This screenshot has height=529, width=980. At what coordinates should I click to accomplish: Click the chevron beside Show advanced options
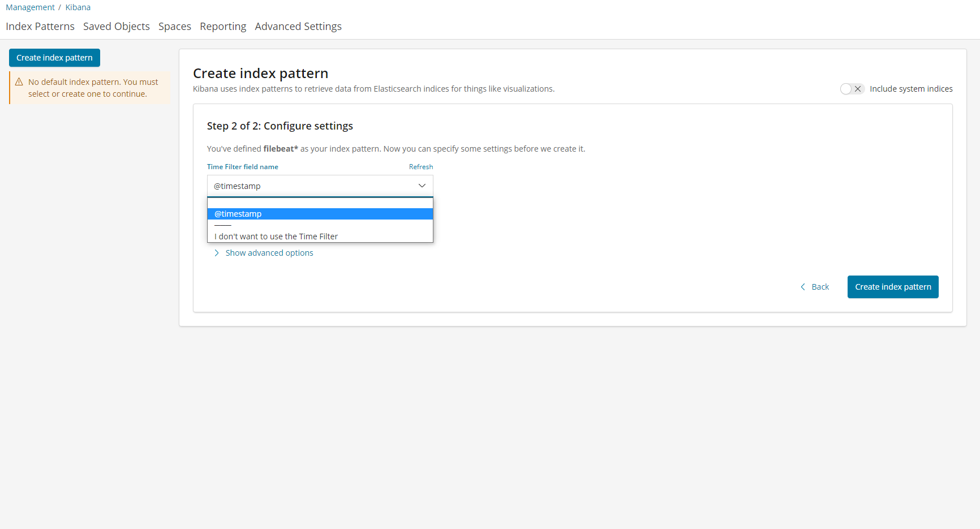(217, 253)
